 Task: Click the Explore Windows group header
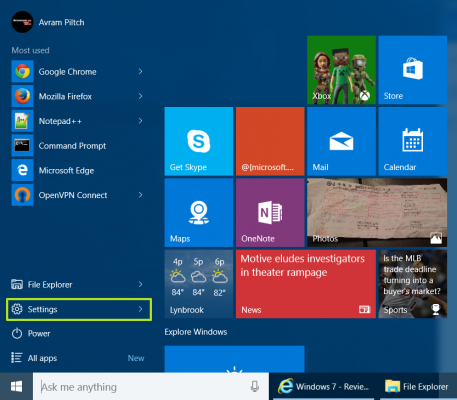[x=196, y=332]
